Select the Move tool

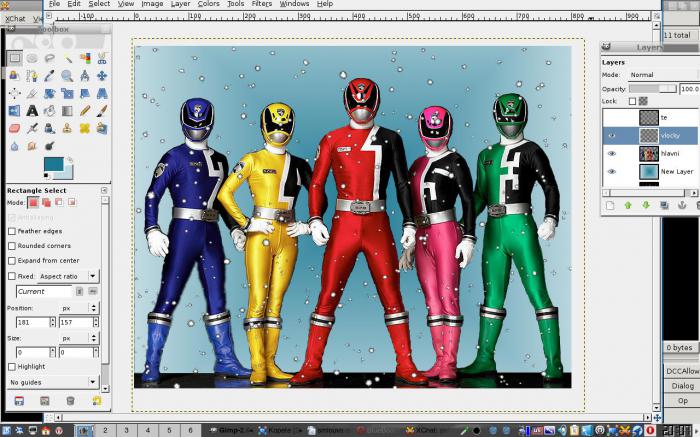(x=102, y=75)
